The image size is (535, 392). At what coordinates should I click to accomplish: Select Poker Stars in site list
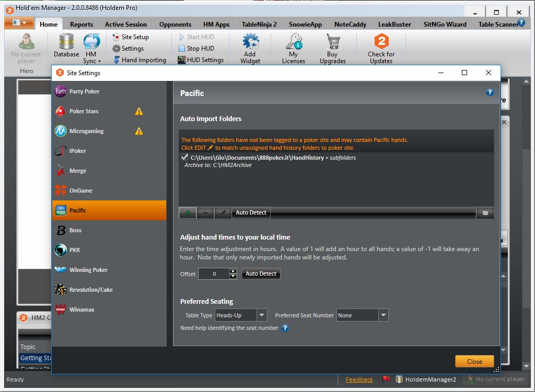click(109, 111)
